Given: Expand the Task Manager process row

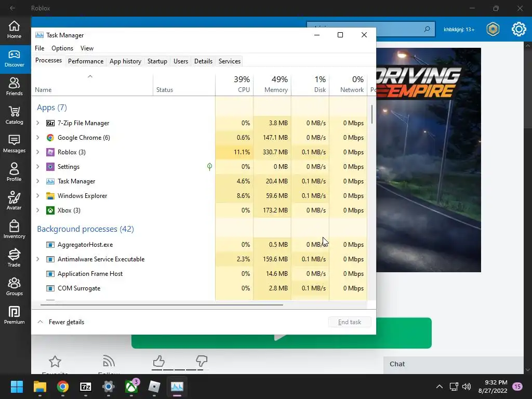Looking at the screenshot, I should [x=37, y=181].
